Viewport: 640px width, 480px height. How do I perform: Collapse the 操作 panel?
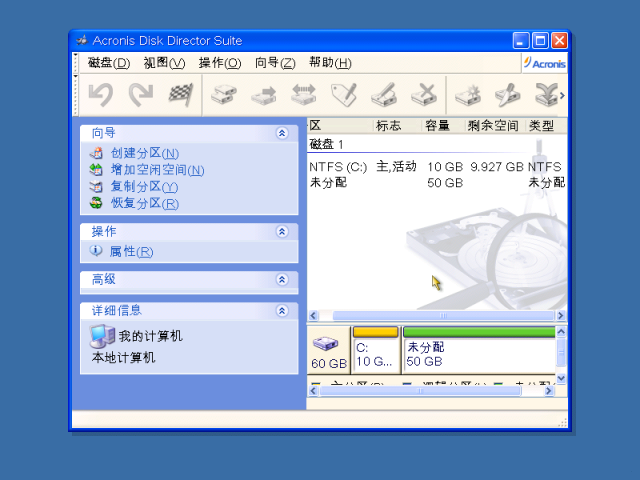(282, 232)
